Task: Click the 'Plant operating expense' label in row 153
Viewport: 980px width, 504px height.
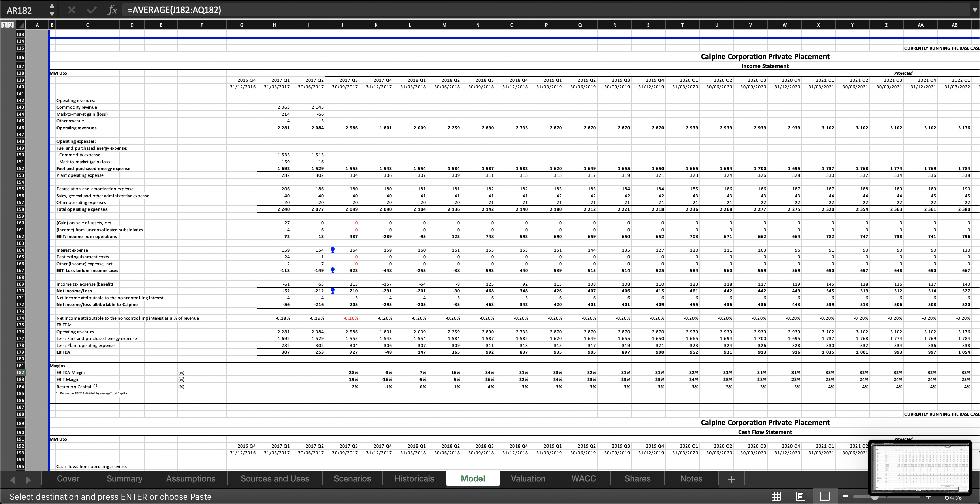Action: (80, 175)
